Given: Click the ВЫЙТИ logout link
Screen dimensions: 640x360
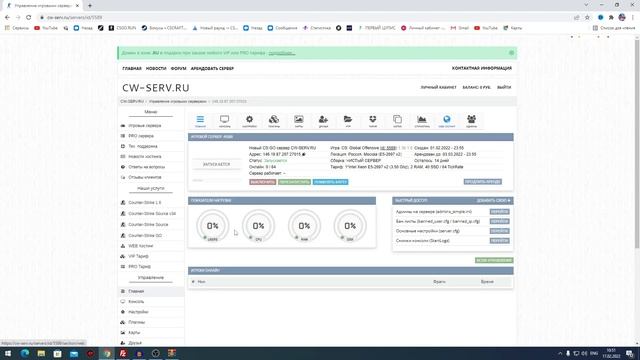Looking at the screenshot, I should [504, 87].
